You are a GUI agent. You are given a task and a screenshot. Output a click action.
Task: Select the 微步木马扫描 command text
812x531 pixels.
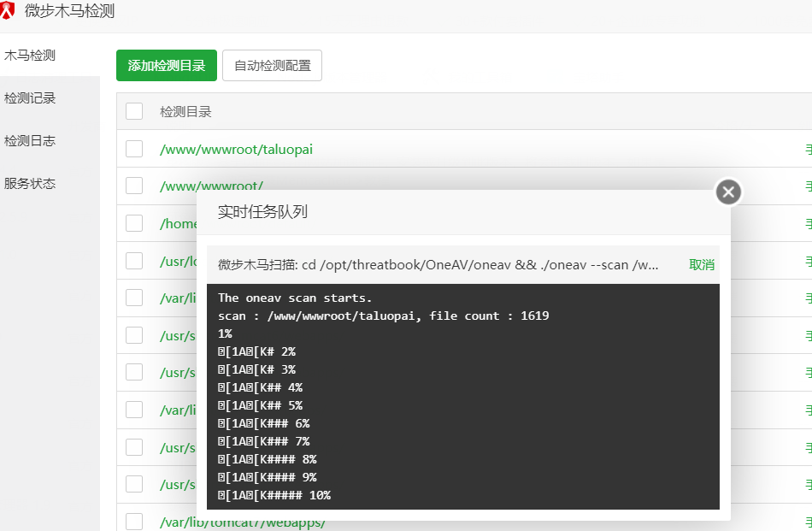pyautogui.click(x=438, y=265)
